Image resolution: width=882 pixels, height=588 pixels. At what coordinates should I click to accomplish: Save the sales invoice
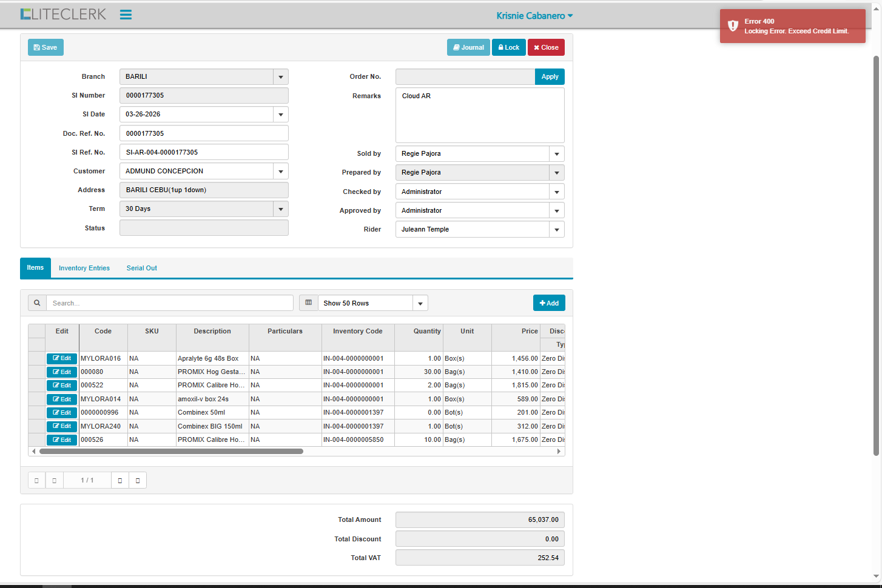45,47
